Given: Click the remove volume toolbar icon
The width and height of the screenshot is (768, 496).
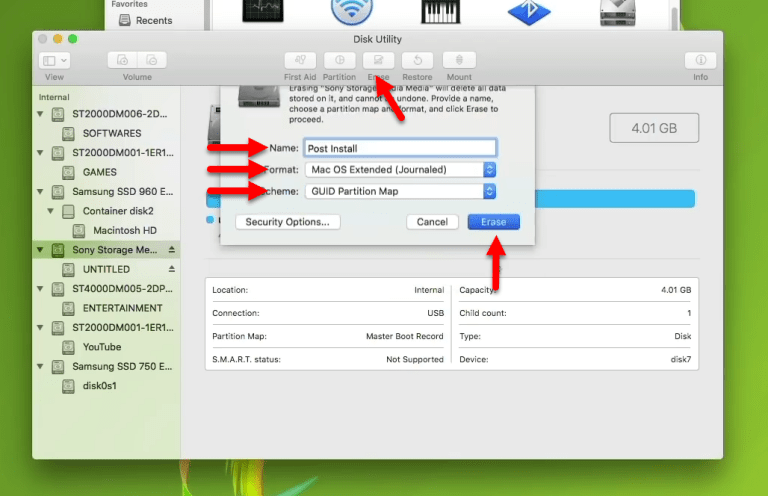Looking at the screenshot, I should [152, 60].
